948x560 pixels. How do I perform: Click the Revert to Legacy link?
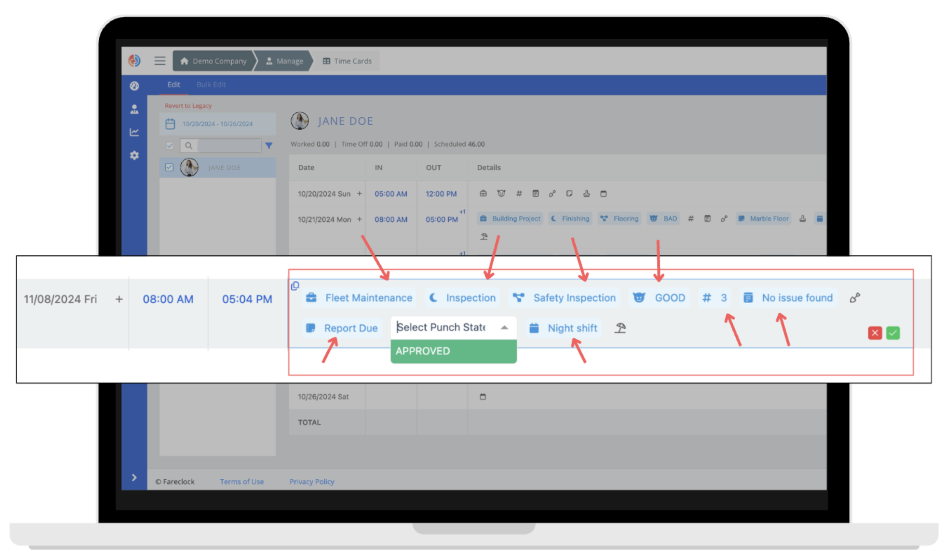188,105
